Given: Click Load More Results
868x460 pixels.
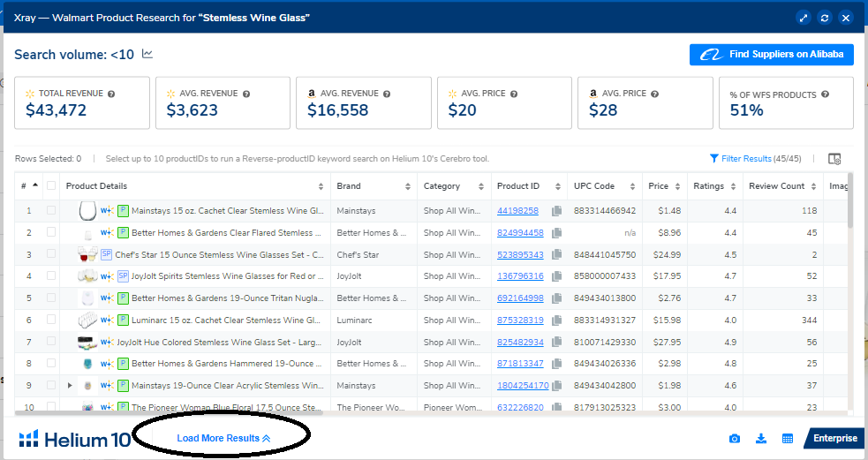Looking at the screenshot, I should coord(223,439).
